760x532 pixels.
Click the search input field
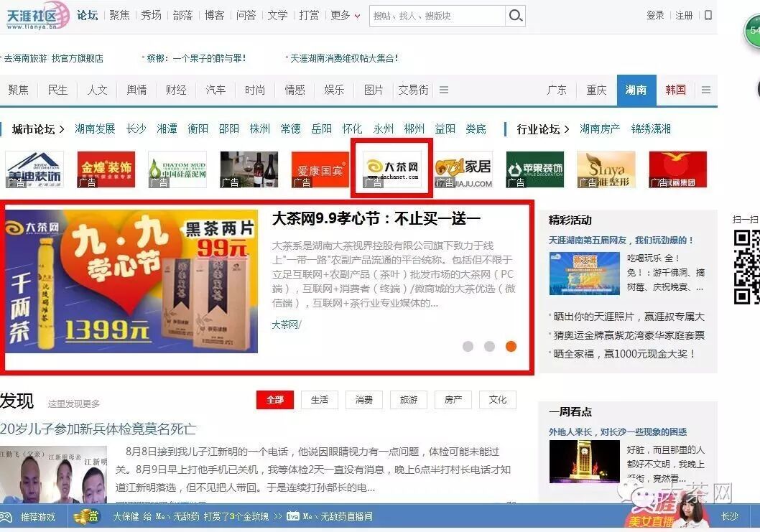(x=437, y=16)
